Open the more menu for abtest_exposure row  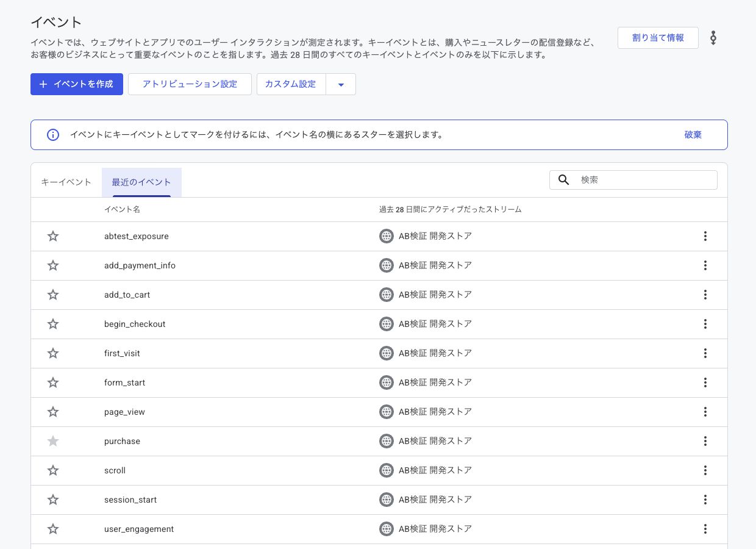705,236
